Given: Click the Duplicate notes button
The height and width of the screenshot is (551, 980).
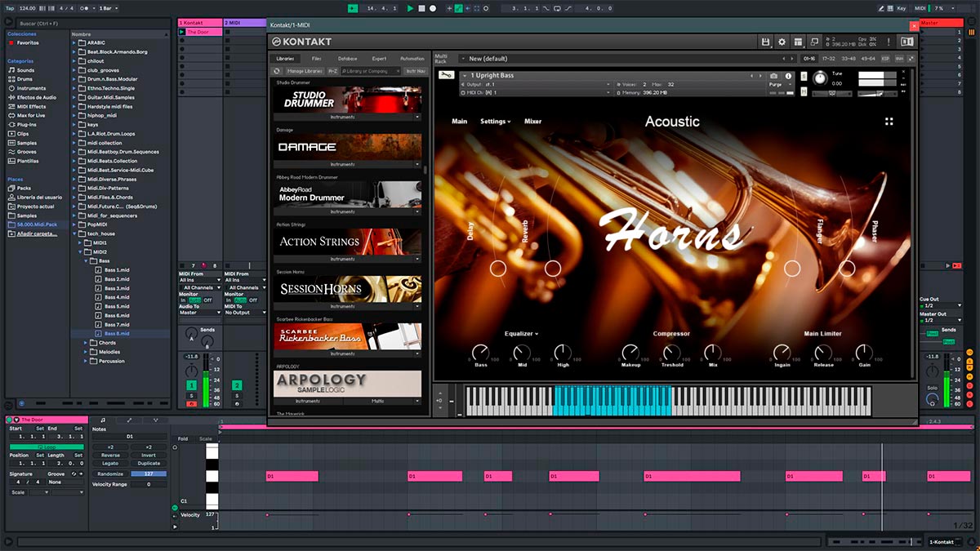Looking at the screenshot, I should pyautogui.click(x=149, y=464).
